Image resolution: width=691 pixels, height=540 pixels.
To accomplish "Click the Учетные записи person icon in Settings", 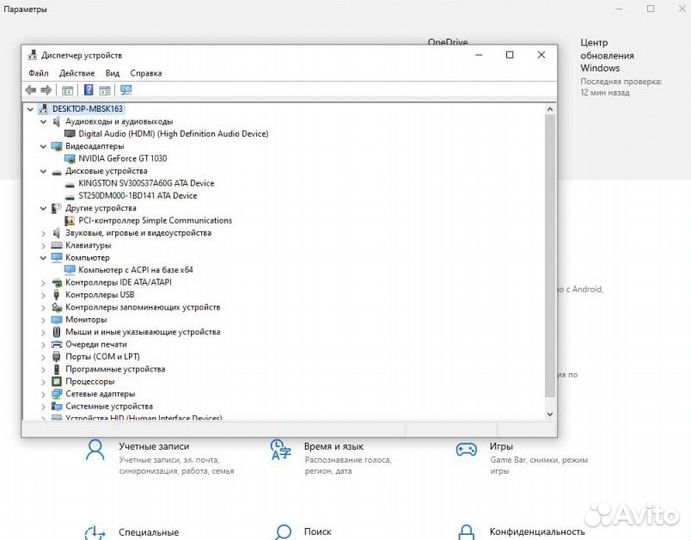I will coord(95,449).
